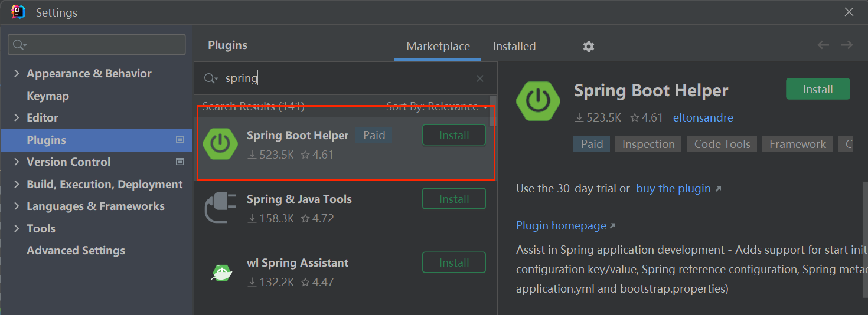The image size is (868, 315).
Task: Click the Plugins project-level settings icon
Action: 180,140
